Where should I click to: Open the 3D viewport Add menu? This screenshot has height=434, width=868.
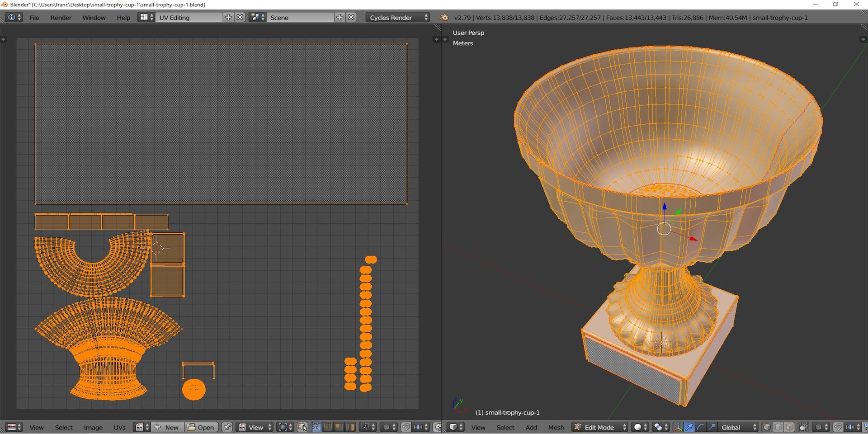[531, 427]
